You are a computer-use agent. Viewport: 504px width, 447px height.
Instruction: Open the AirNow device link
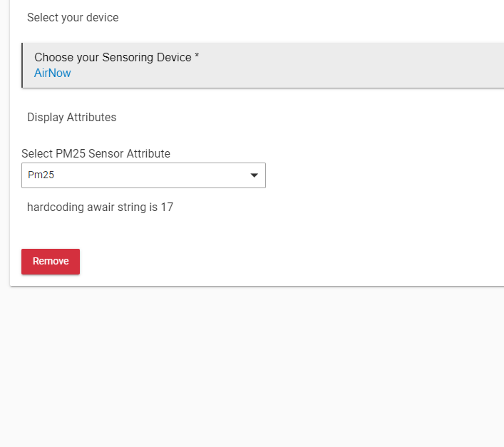click(x=52, y=73)
